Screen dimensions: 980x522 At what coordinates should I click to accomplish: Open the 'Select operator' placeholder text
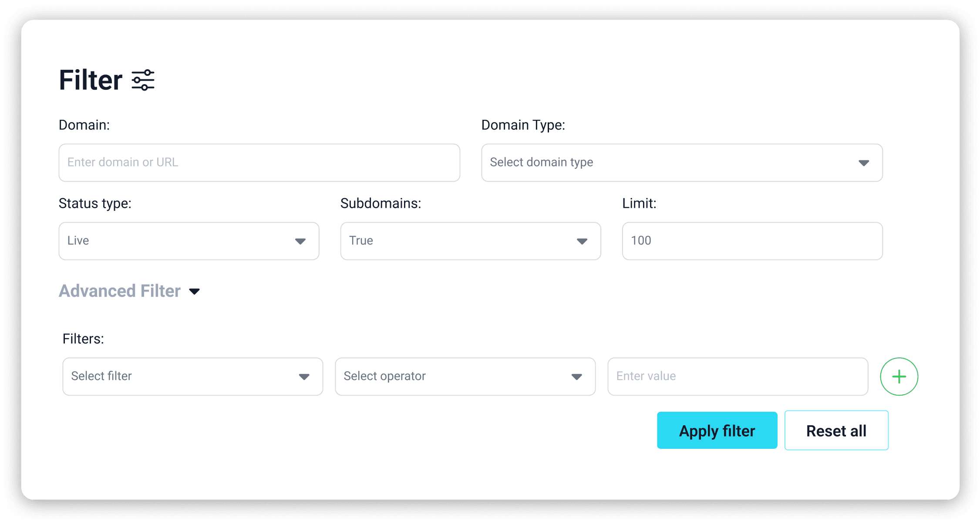click(384, 376)
